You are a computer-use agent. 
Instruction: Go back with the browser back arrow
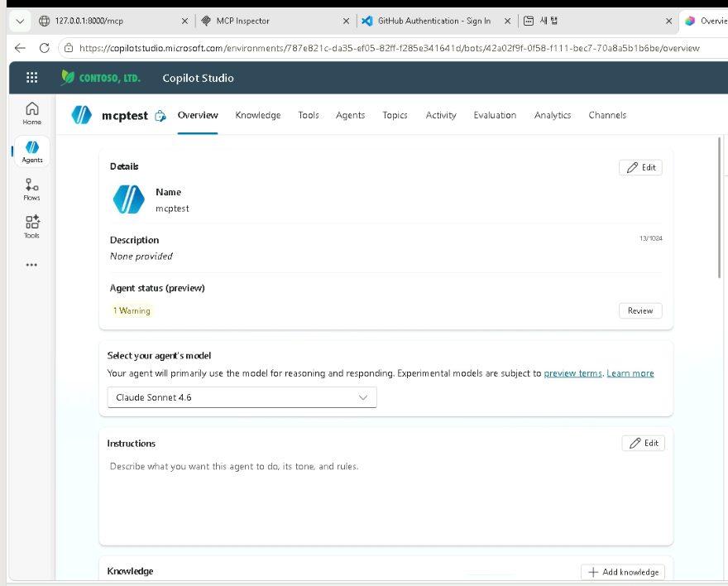[x=20, y=48]
